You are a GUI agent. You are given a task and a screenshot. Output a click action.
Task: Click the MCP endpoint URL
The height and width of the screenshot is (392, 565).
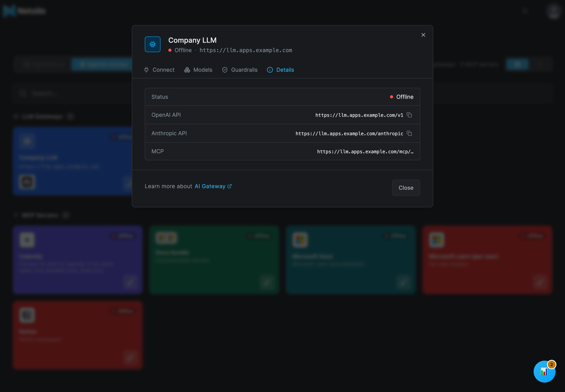(x=365, y=152)
